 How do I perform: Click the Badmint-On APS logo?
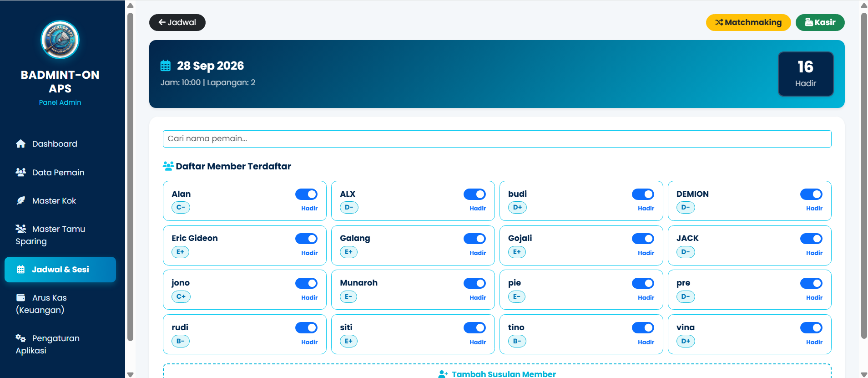tap(60, 40)
